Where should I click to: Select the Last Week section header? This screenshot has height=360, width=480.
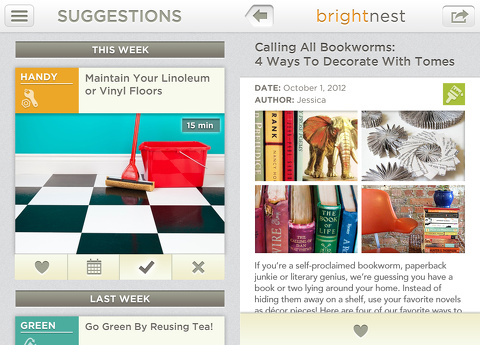(x=120, y=299)
